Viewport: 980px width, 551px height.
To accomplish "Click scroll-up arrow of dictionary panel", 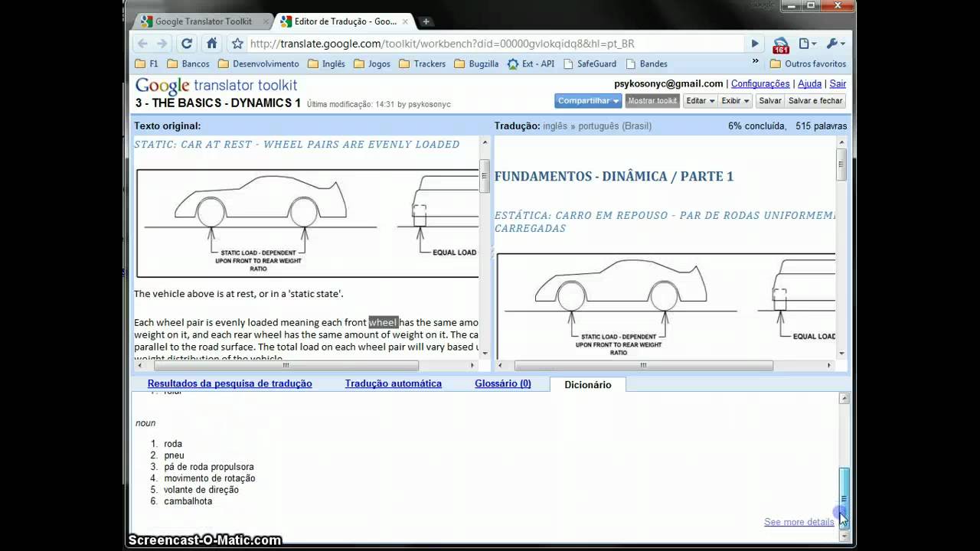I will coord(844,399).
